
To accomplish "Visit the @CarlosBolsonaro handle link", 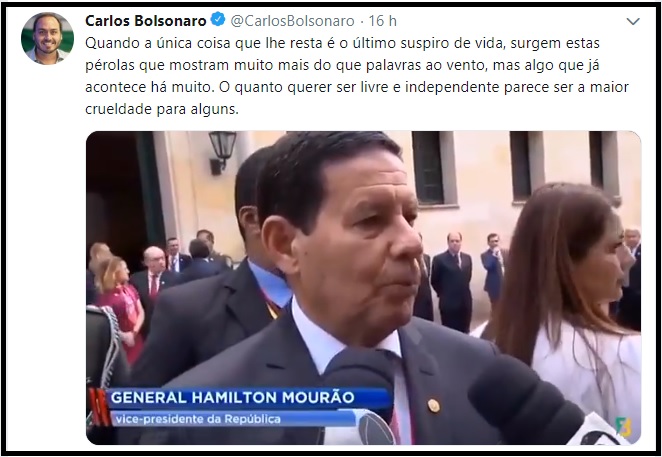I will coord(292,21).
